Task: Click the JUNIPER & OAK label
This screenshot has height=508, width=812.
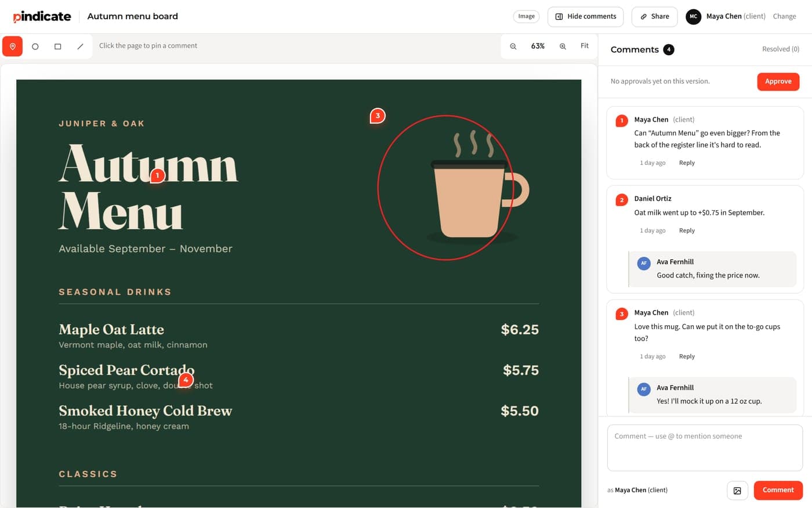Action: 101,124
